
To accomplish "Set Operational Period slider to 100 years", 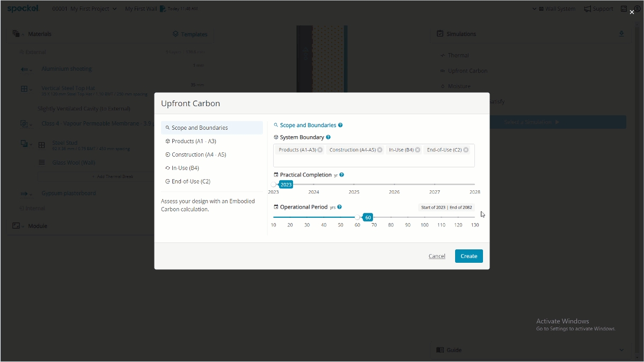I will click(x=425, y=217).
